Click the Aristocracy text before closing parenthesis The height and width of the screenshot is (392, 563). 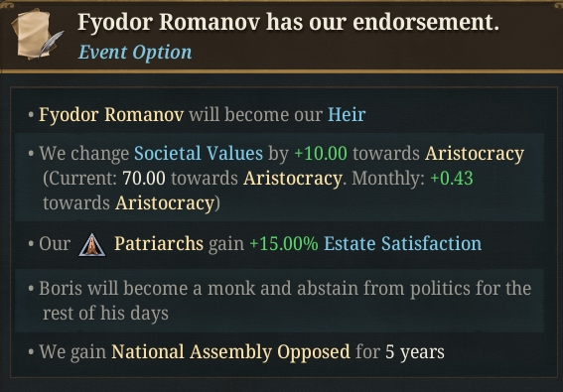[165, 203]
